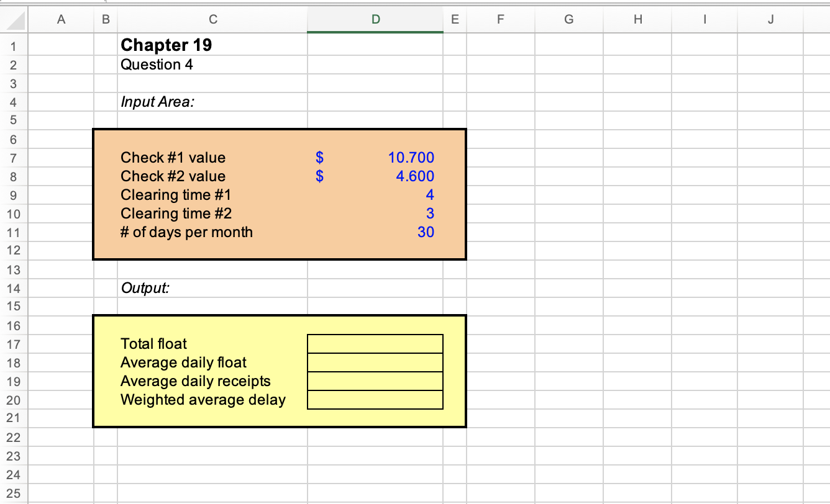830x504 pixels.
Task: Select the highlighted column D header
Action: click(x=375, y=20)
